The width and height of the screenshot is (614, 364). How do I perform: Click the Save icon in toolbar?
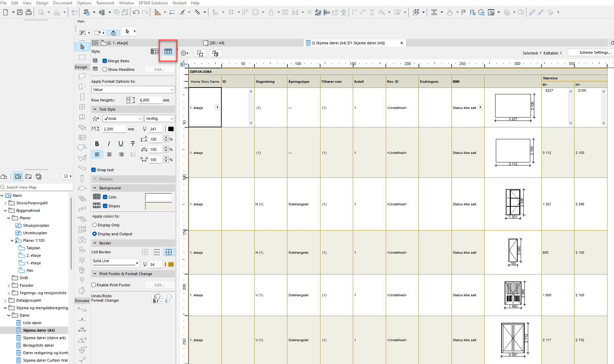(x=20, y=12)
